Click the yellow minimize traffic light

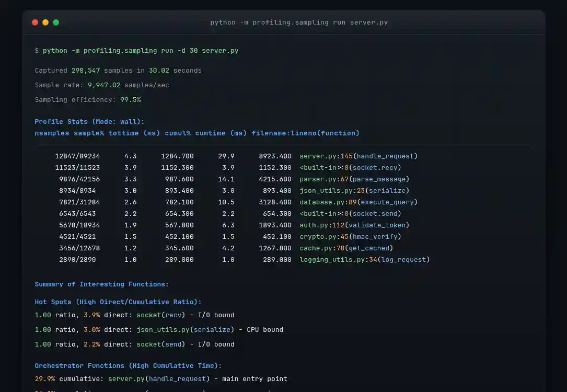[45, 22]
